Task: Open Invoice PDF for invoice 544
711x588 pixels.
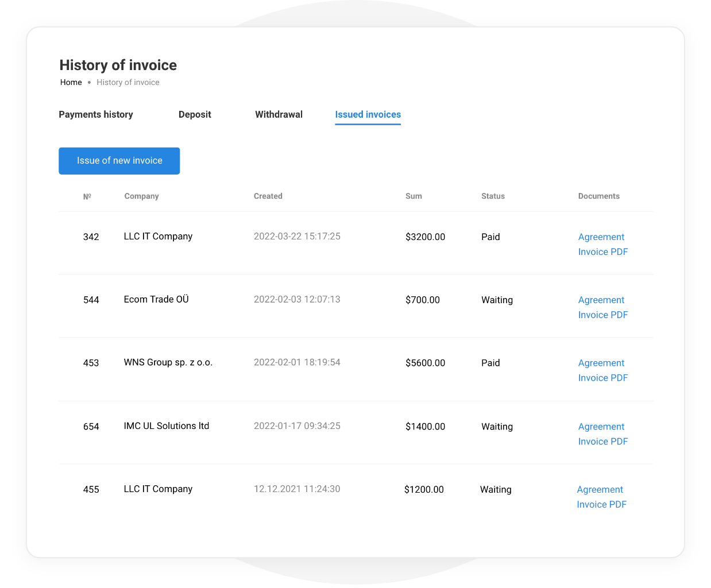Action: click(602, 315)
